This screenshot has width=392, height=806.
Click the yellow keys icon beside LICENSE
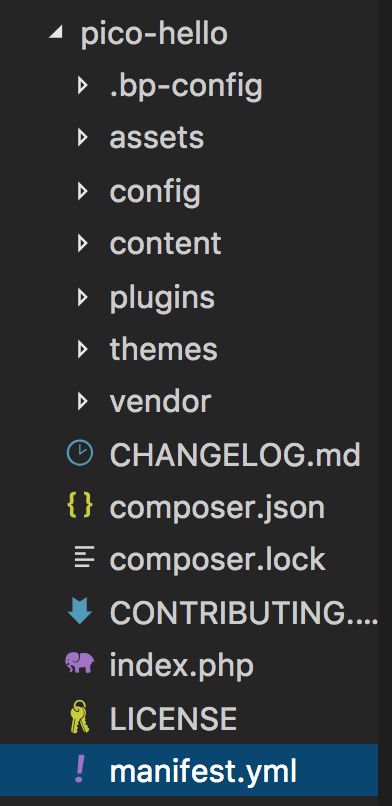click(x=80, y=717)
